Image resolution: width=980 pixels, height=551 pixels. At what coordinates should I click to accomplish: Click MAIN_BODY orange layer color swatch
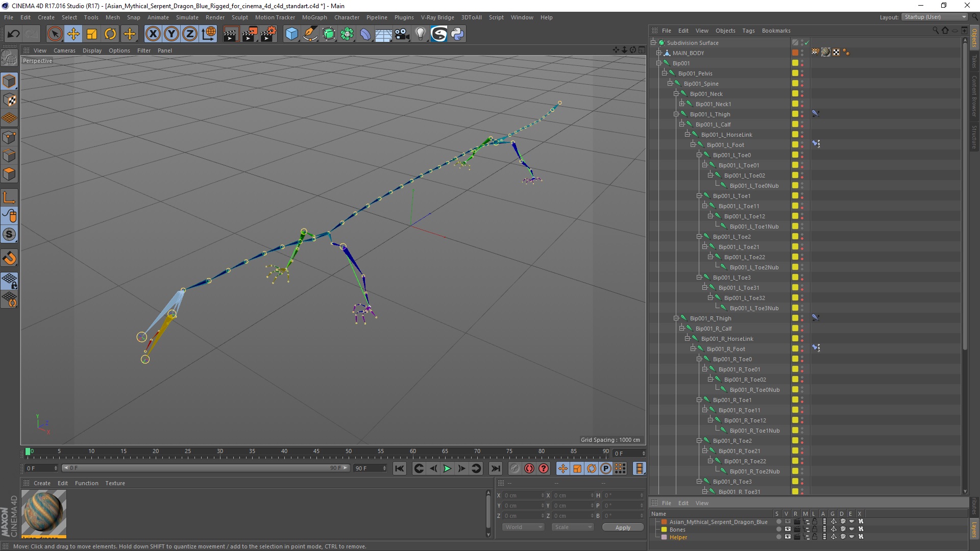795,53
